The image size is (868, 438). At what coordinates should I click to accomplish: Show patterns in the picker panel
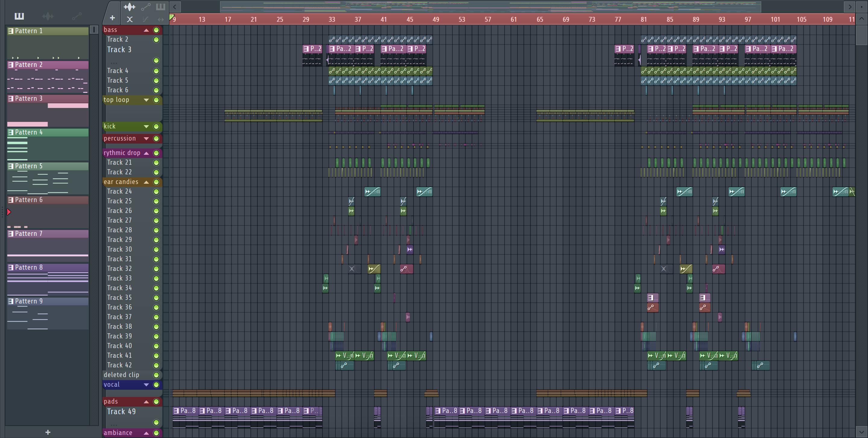pyautogui.click(x=19, y=16)
